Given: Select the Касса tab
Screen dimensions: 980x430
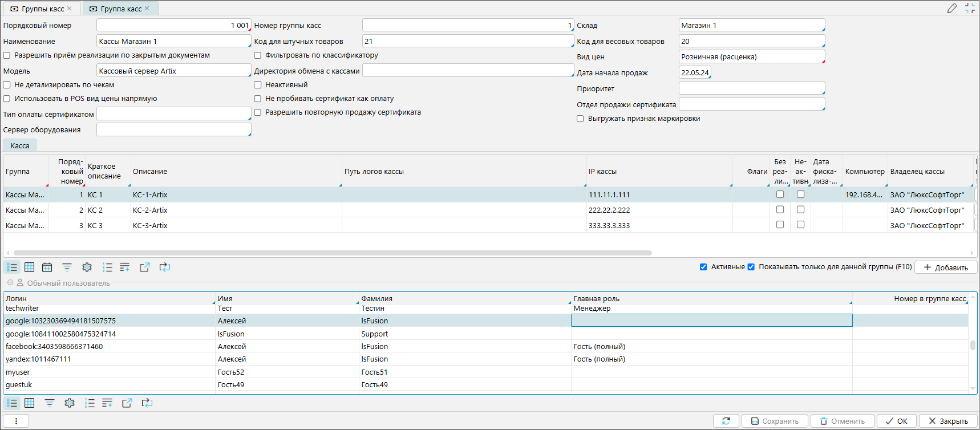Looking at the screenshot, I should pyautogui.click(x=20, y=146).
